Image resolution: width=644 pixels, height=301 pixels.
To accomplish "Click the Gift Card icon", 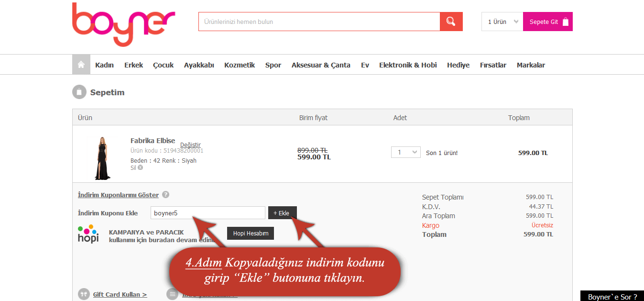I will click(84, 294).
